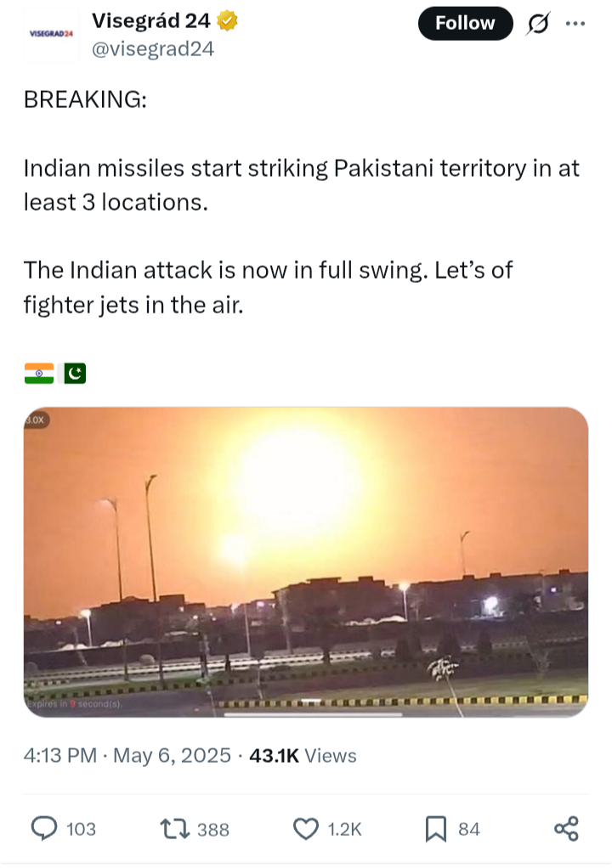Screen dimensions: 612x868
Task: Click the India flag emoji
Action: click(39, 373)
